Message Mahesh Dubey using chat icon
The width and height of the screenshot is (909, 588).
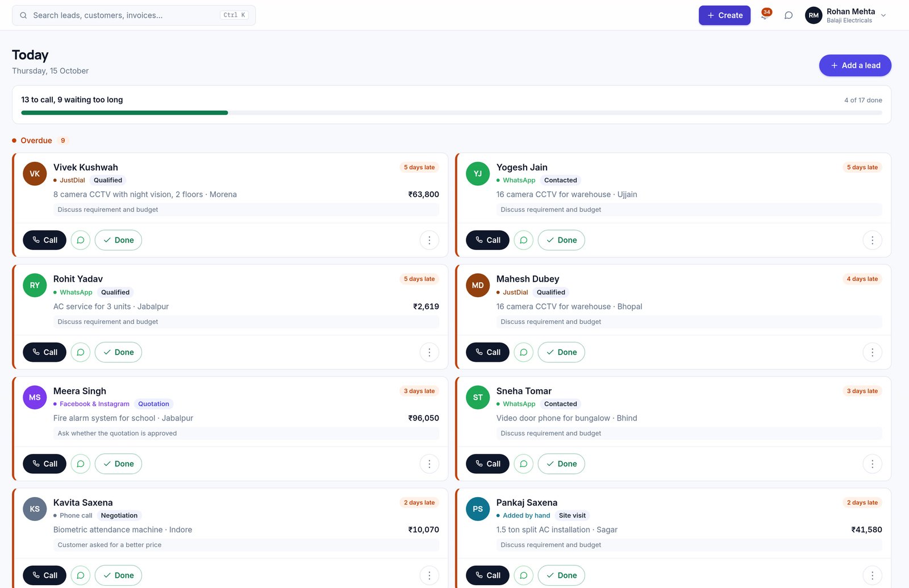pos(524,352)
